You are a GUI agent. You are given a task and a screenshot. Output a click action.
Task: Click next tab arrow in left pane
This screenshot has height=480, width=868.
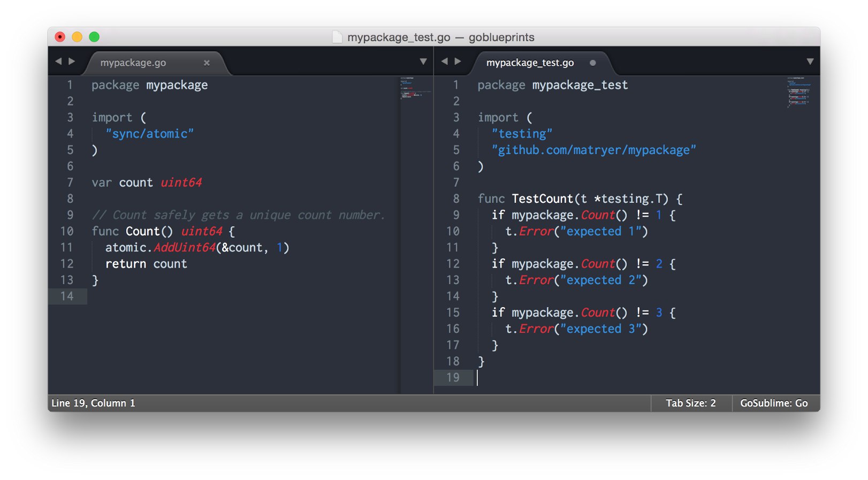coord(72,62)
